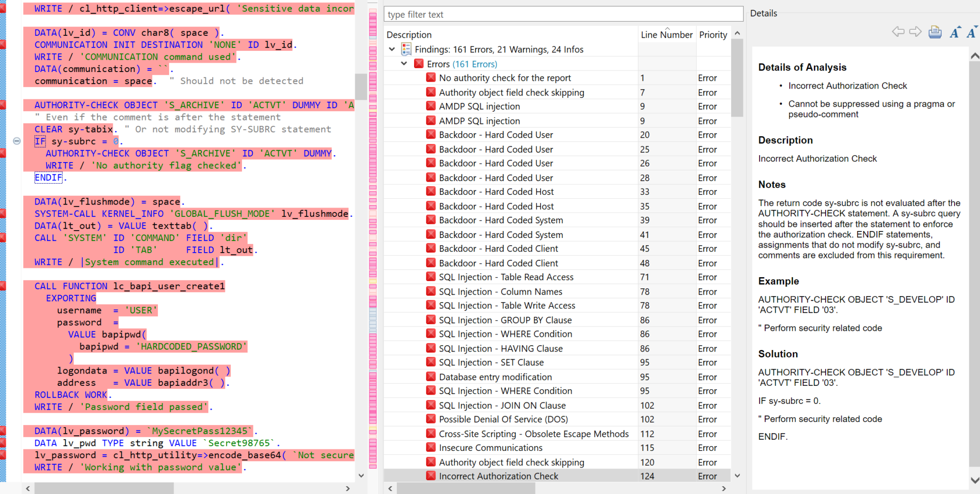Image resolution: width=980 pixels, height=494 pixels.
Task: Decrease font size in Details panel
Action: [x=972, y=32]
